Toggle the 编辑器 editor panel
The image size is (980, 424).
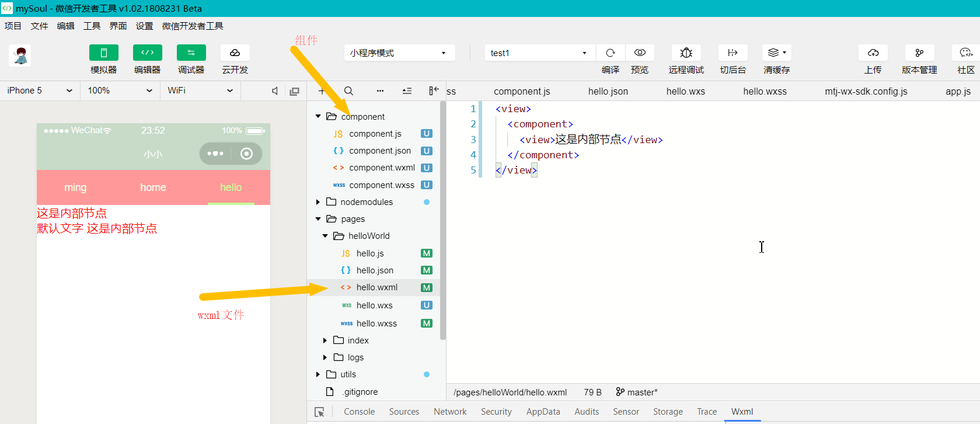(148, 53)
